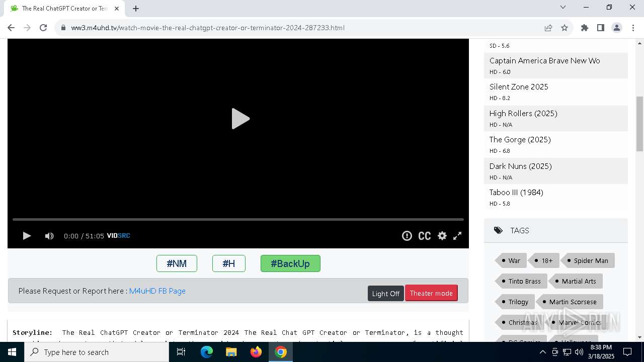
Task: Select the Real ChatGPT Creator browser tab
Action: [x=64, y=9]
